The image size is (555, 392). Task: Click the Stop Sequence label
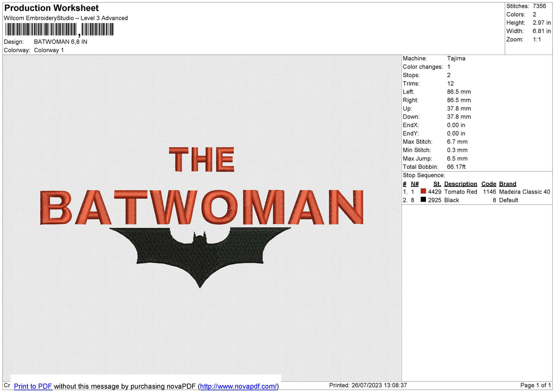tap(424, 175)
